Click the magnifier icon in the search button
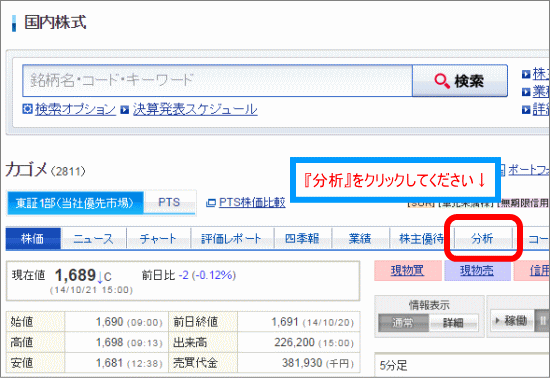 [442, 81]
